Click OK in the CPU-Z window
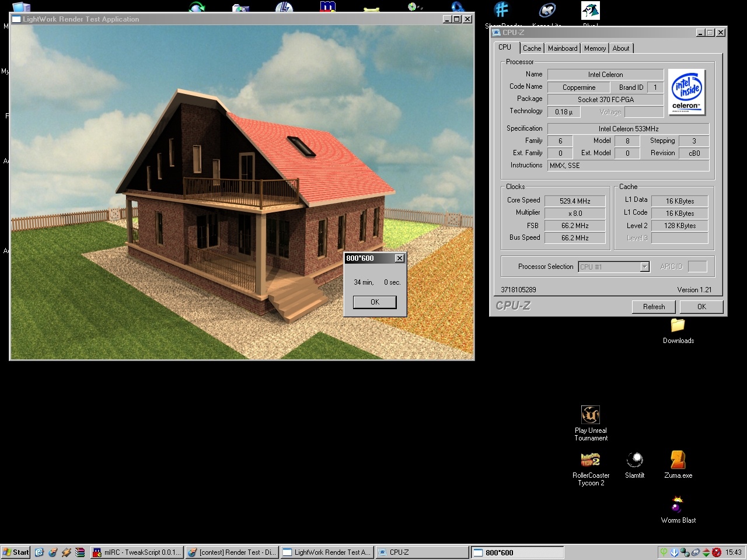This screenshot has height=560, width=747. [x=701, y=307]
